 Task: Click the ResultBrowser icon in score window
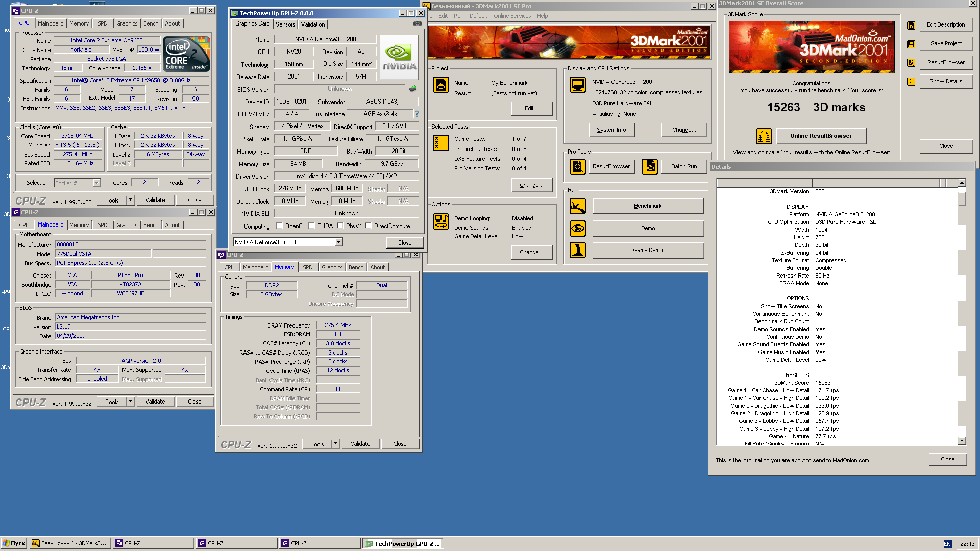(911, 63)
